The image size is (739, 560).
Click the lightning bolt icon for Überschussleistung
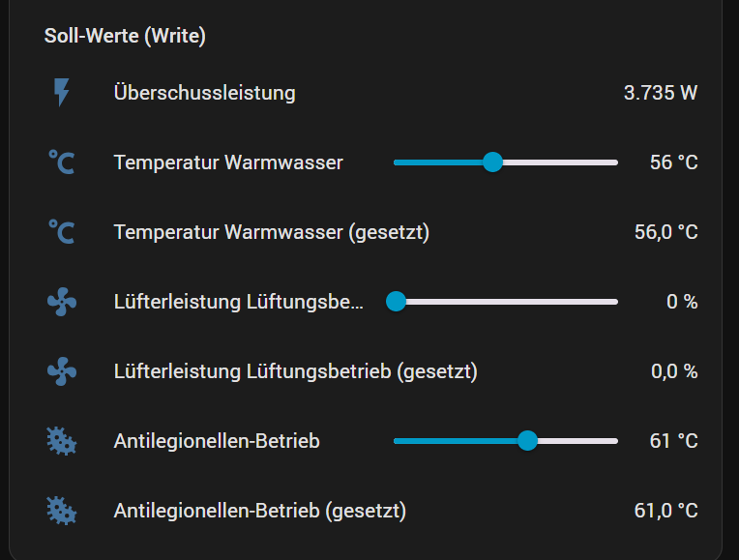coord(62,93)
